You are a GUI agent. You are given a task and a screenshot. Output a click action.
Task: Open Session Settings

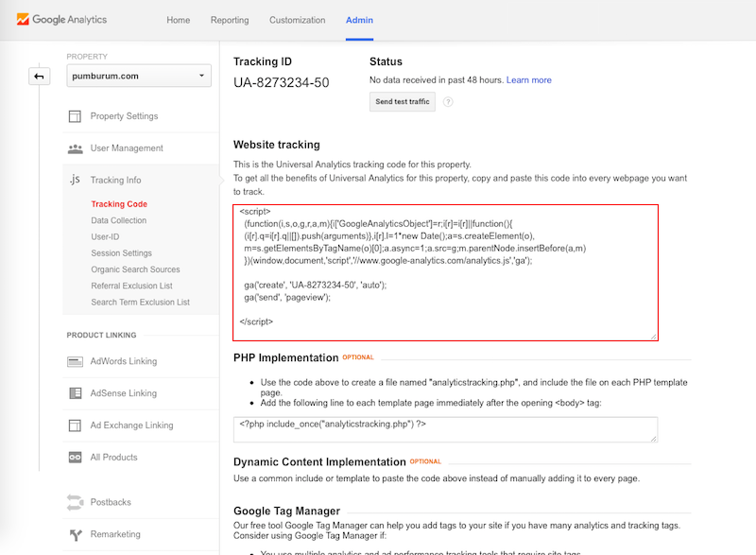point(122,253)
